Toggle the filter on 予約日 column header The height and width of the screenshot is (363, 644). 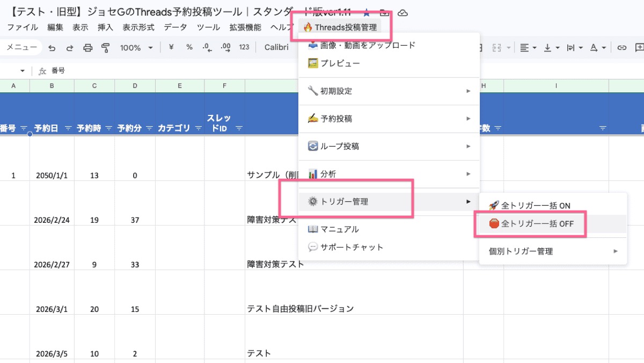pos(68,128)
